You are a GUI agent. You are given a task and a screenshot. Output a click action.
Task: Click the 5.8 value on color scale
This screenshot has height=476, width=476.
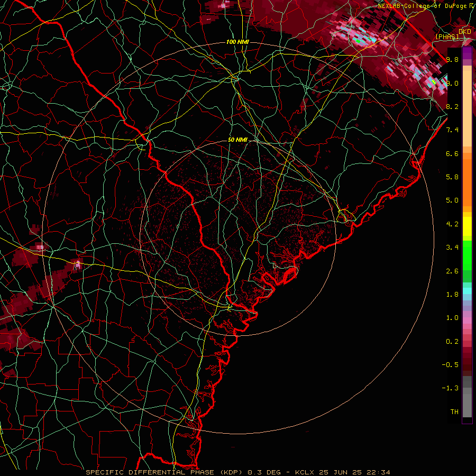pos(452,177)
